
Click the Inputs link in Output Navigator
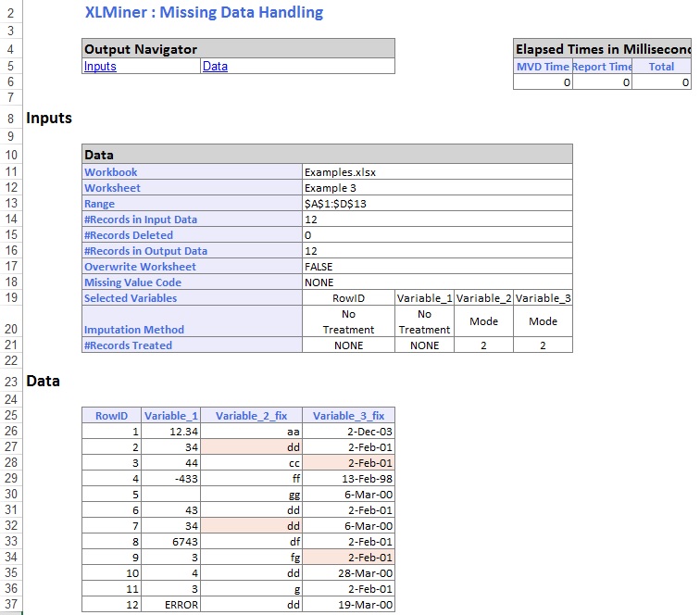click(100, 67)
